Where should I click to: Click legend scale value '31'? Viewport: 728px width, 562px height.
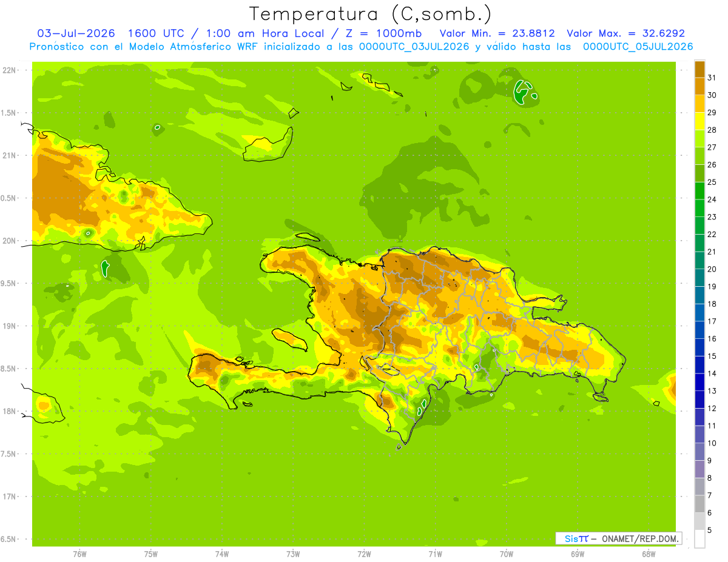coord(712,78)
